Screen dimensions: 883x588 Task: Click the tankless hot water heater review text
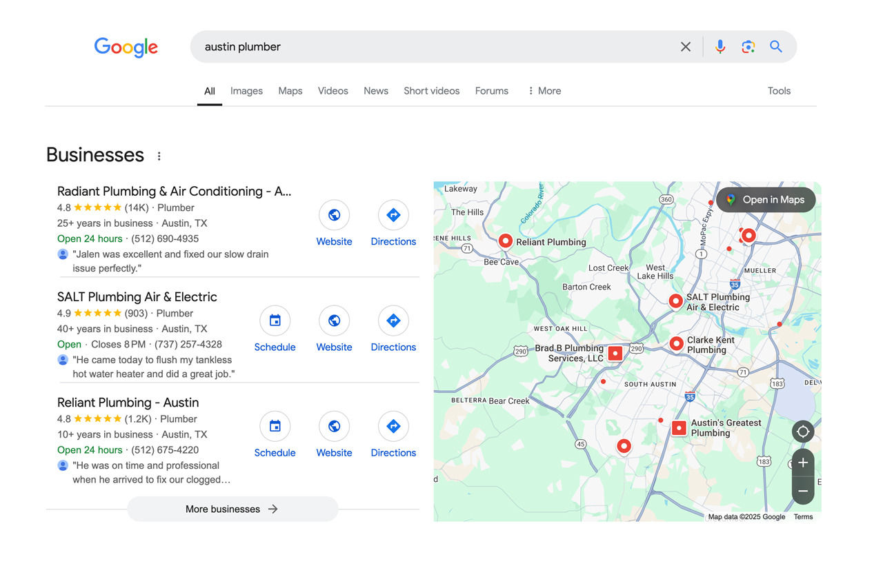tap(154, 367)
